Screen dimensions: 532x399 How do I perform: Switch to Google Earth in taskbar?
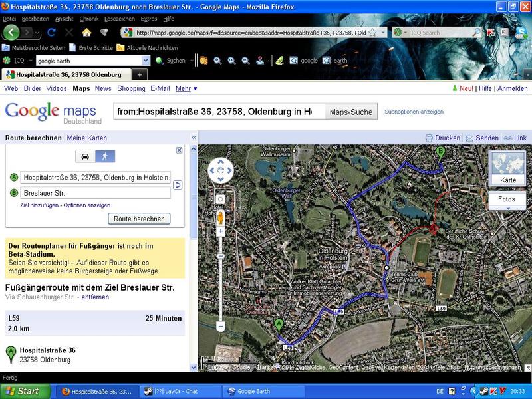click(263, 391)
